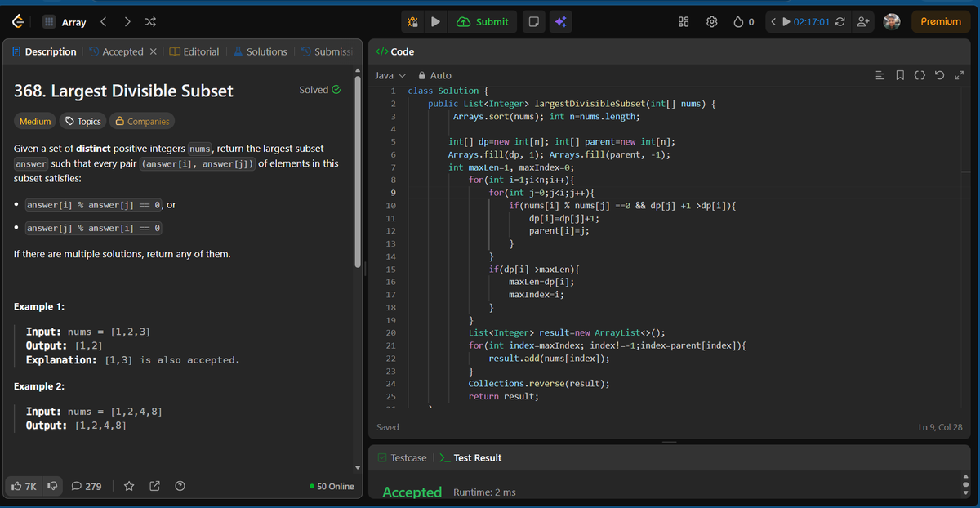Share the problem link icon
Image resolution: width=980 pixels, height=508 pixels.
click(154, 486)
